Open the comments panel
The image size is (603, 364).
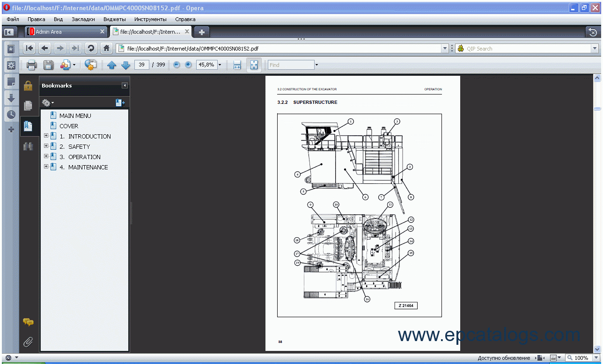click(28, 322)
